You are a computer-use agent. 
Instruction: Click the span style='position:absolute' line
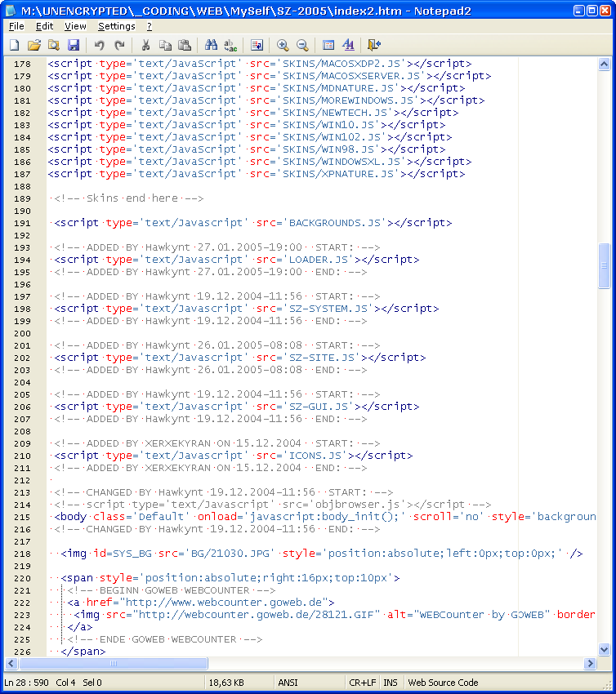[x=230, y=578]
